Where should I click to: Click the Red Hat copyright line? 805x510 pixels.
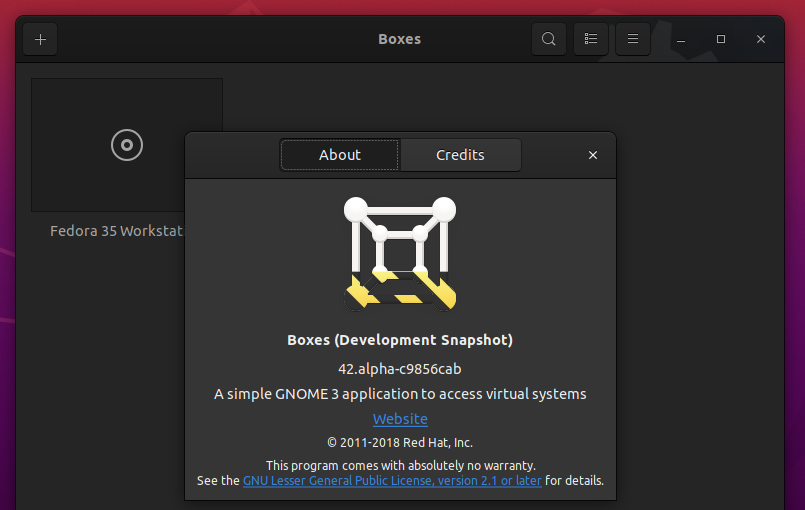(400, 442)
